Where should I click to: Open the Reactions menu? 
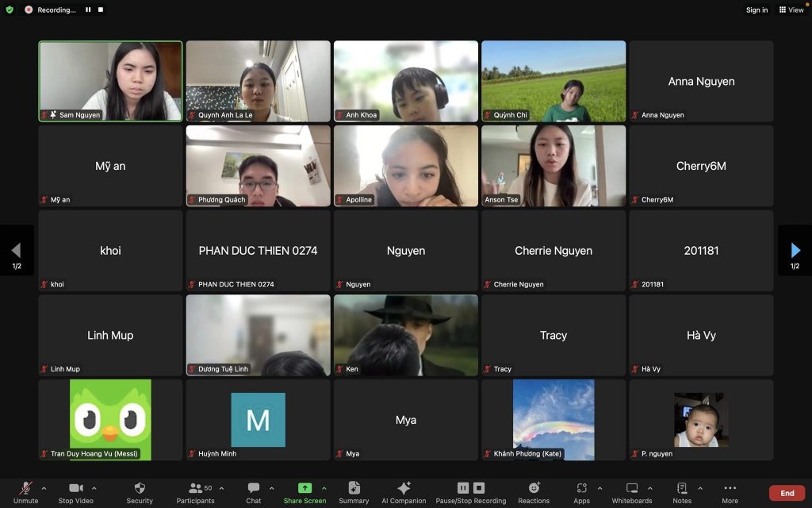[534, 488]
